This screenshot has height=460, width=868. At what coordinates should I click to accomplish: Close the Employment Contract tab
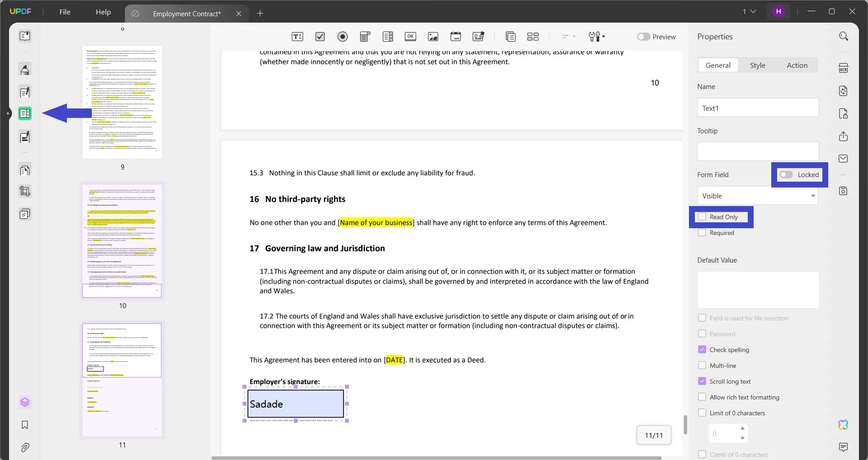(x=239, y=14)
